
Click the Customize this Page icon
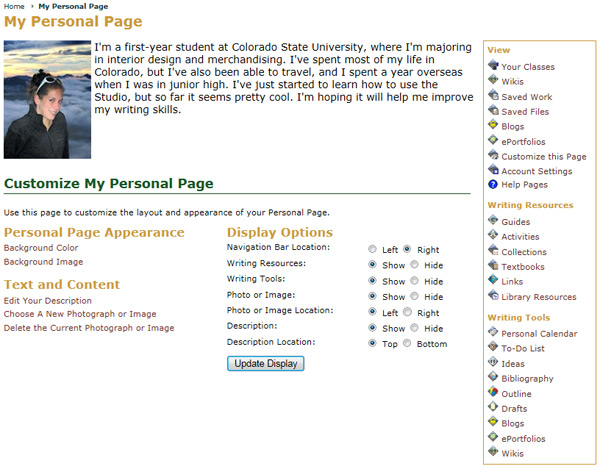click(x=493, y=155)
